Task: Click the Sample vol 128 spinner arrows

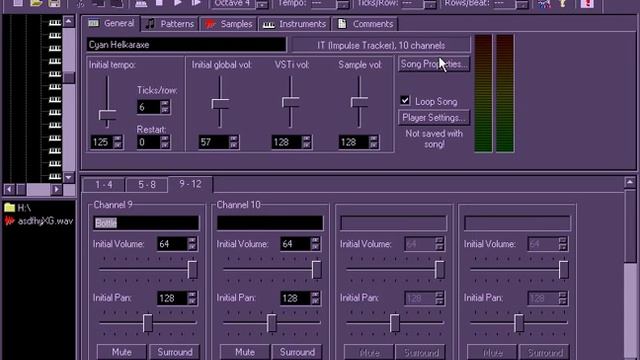Action: click(373, 142)
